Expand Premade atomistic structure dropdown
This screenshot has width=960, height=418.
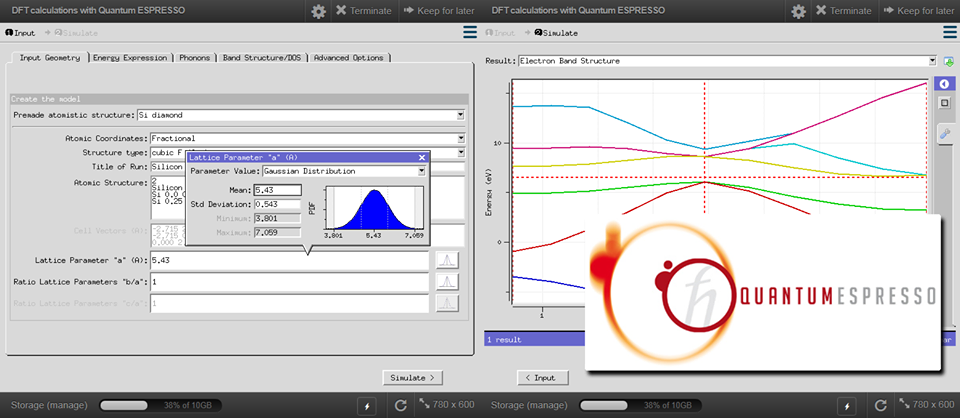[x=460, y=115]
